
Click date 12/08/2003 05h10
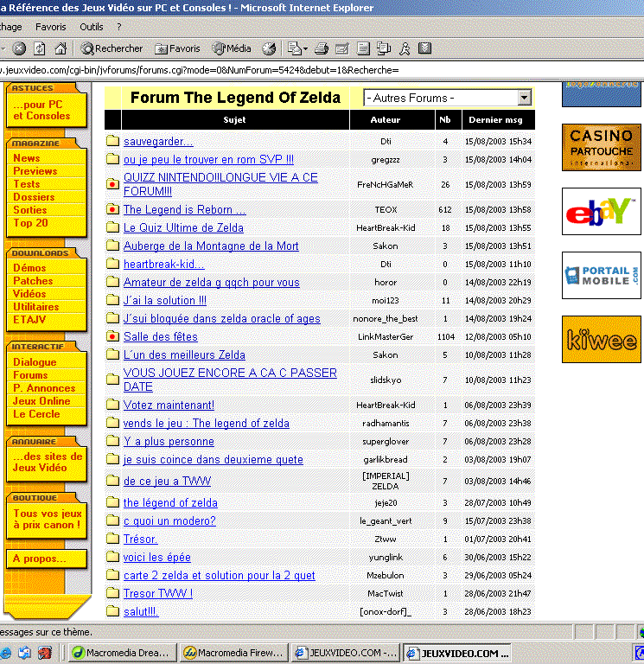498,337
